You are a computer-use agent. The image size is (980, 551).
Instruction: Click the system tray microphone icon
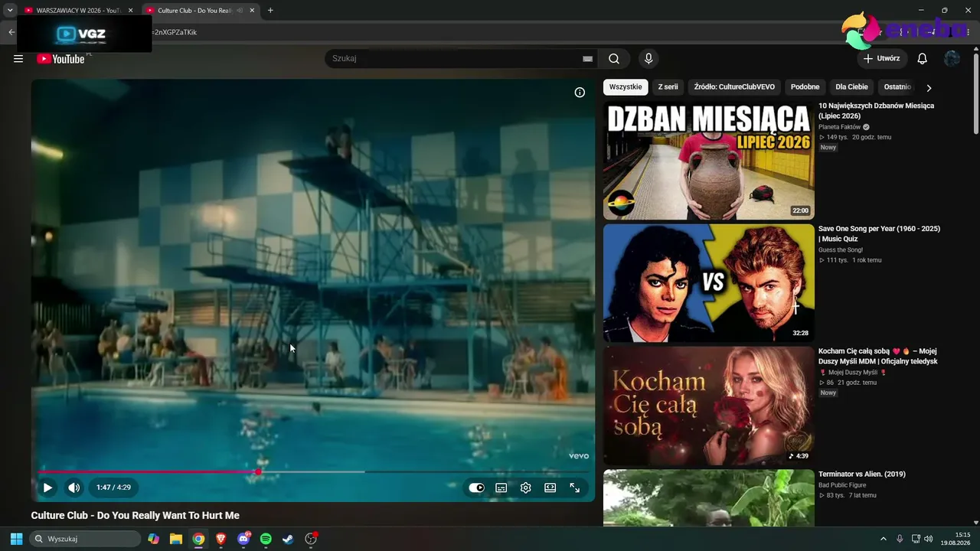click(900, 539)
